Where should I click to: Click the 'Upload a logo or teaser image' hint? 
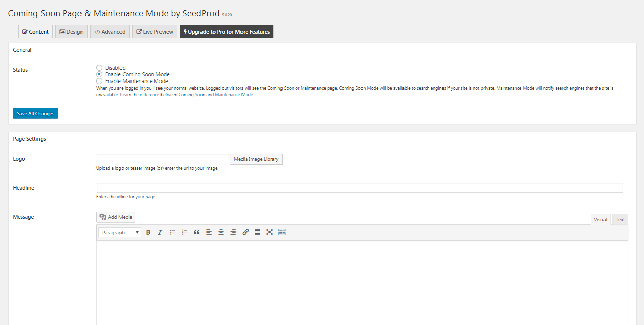point(157,168)
